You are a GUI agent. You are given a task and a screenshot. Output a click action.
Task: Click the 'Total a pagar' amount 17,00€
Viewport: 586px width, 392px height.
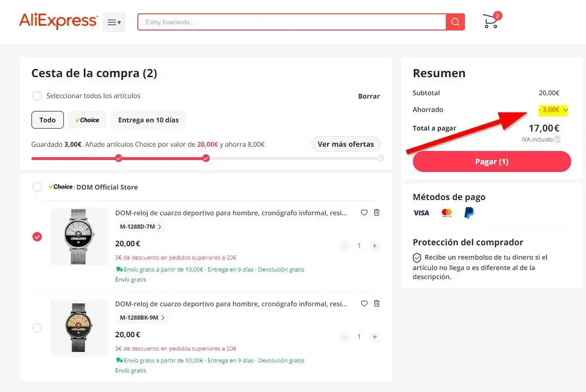[544, 128]
